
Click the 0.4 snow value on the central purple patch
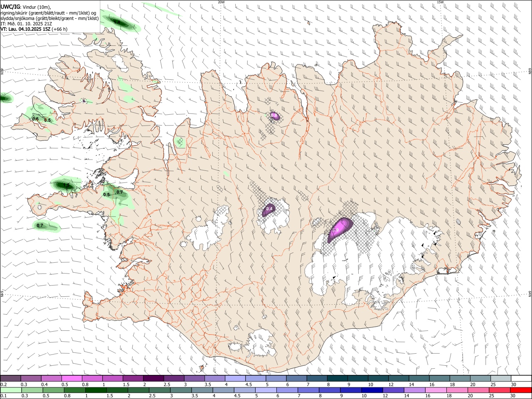point(269,209)
